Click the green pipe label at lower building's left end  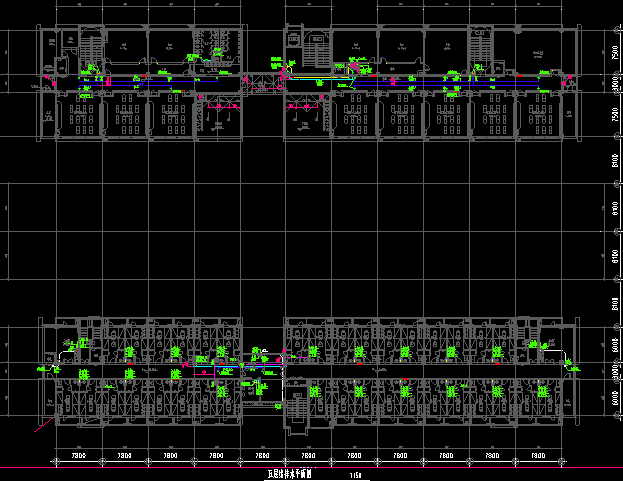44,369
